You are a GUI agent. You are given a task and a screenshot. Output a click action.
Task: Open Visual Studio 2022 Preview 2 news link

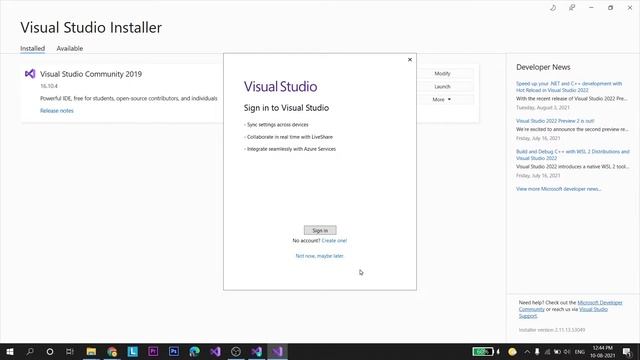[555, 121]
